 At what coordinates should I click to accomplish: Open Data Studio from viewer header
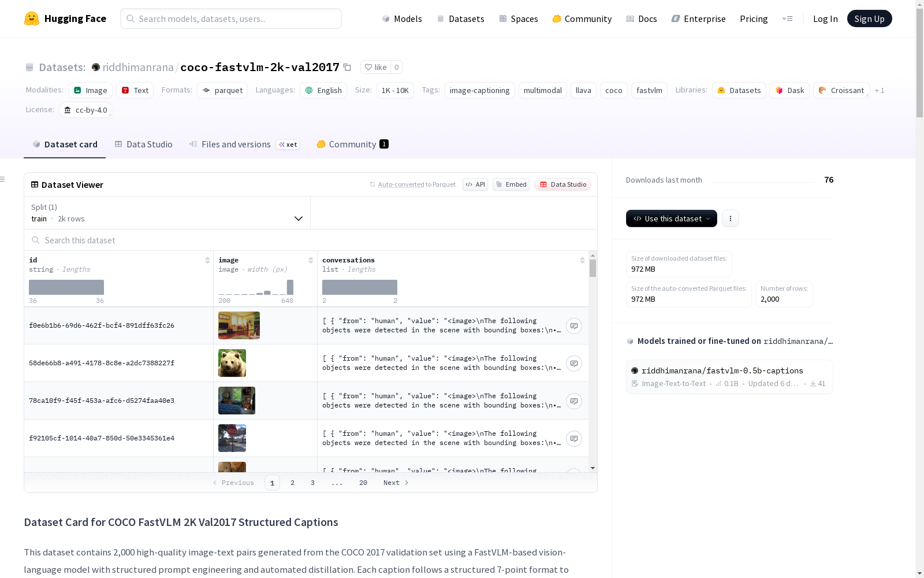pyautogui.click(x=563, y=184)
